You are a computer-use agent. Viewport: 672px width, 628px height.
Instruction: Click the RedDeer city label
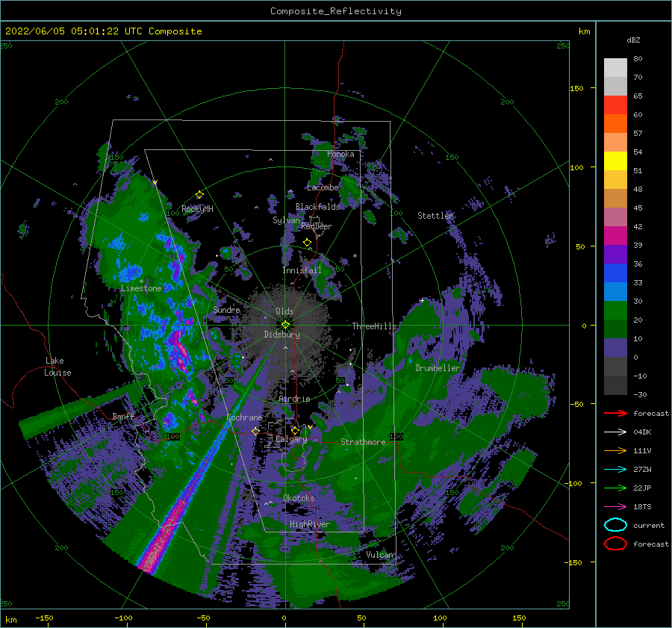click(x=317, y=226)
